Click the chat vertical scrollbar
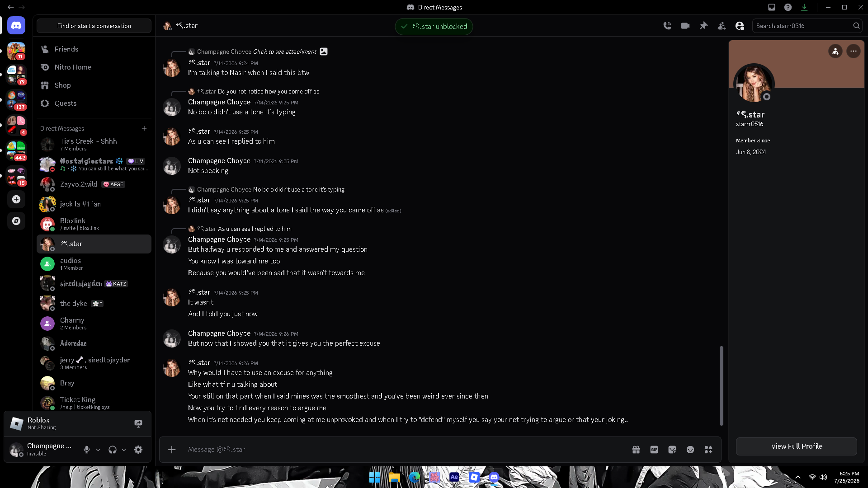The image size is (868, 488). click(721, 386)
